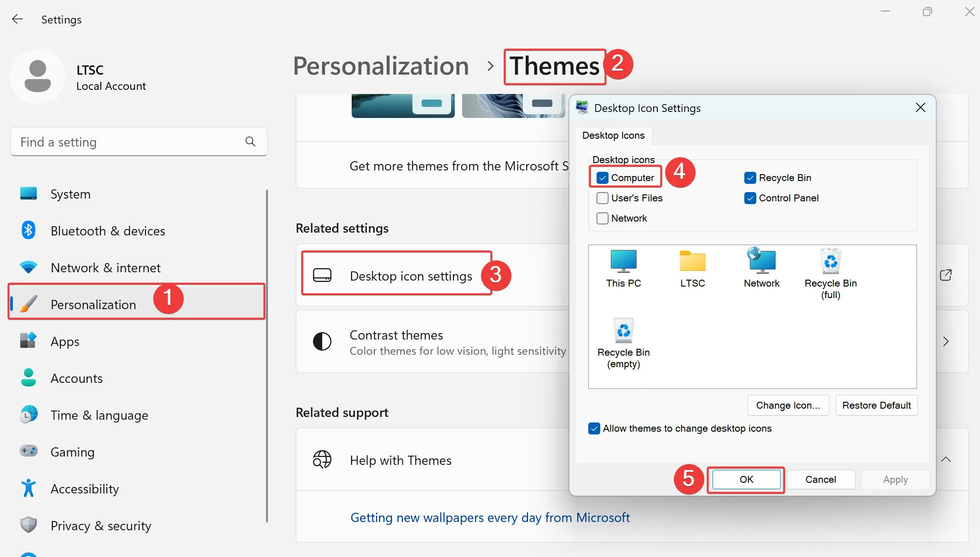Open Getting new wallpapers every day link
The height and width of the screenshot is (557, 980).
coord(490,517)
